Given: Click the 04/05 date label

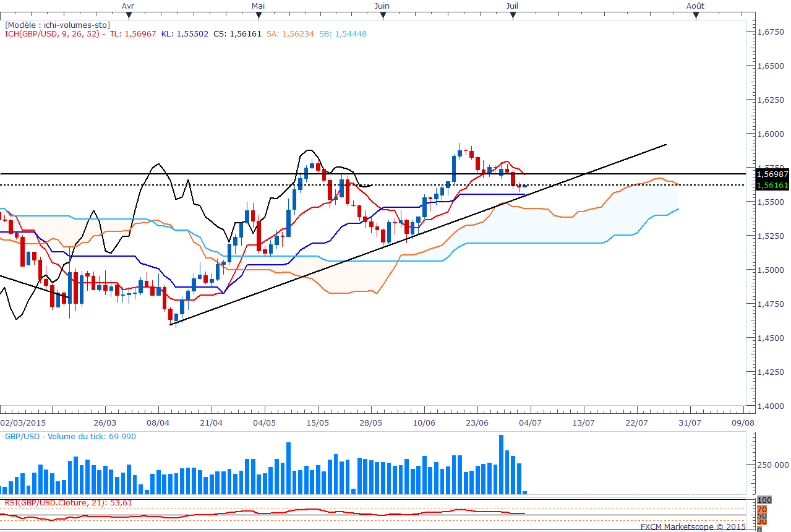Looking at the screenshot, I should point(265,423).
